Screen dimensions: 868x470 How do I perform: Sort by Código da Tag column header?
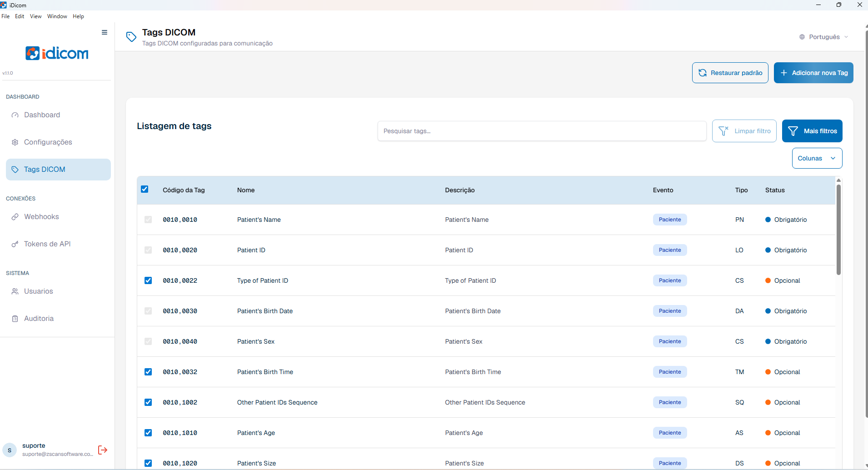(x=184, y=190)
